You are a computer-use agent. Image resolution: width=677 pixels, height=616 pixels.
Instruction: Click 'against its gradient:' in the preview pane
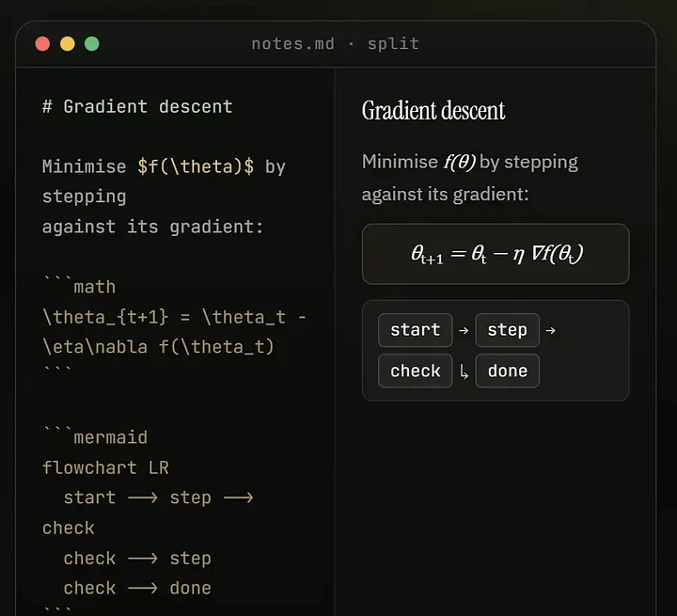(x=445, y=195)
